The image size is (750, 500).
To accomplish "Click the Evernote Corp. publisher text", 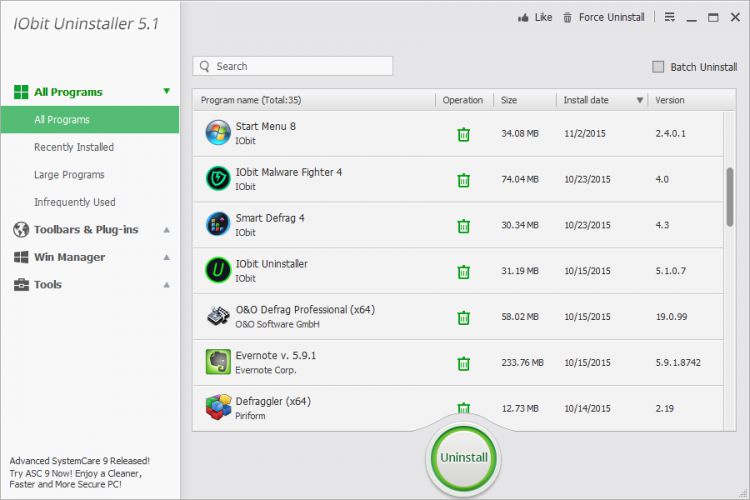I will tap(265, 370).
